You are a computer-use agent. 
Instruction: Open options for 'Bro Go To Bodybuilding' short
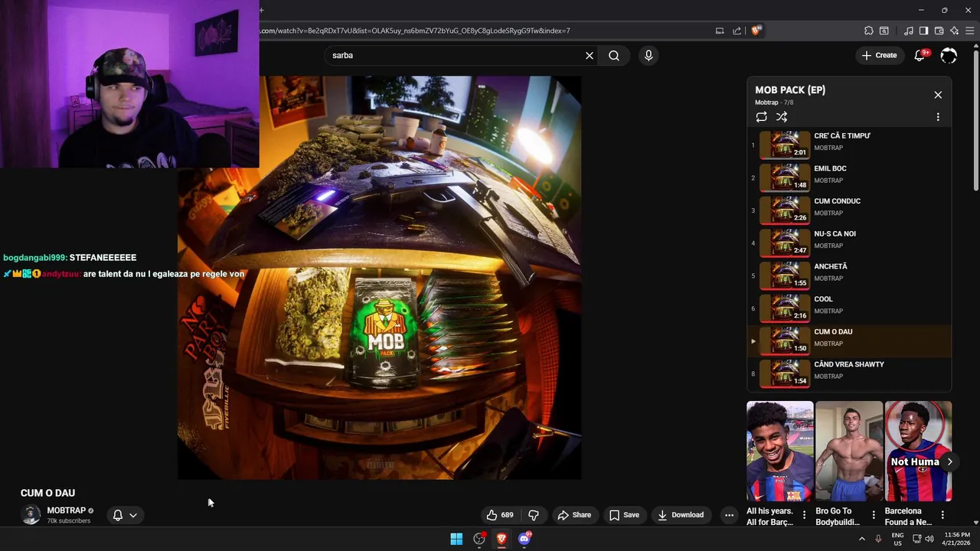(x=874, y=515)
